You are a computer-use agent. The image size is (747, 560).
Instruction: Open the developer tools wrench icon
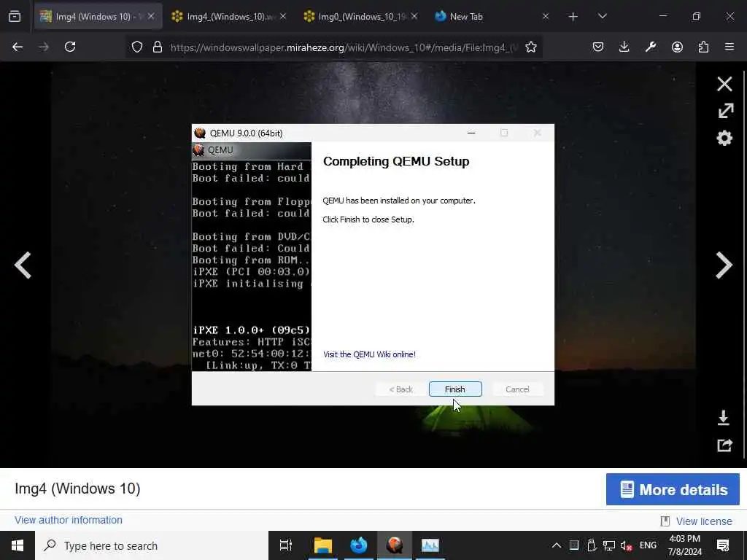650,47
